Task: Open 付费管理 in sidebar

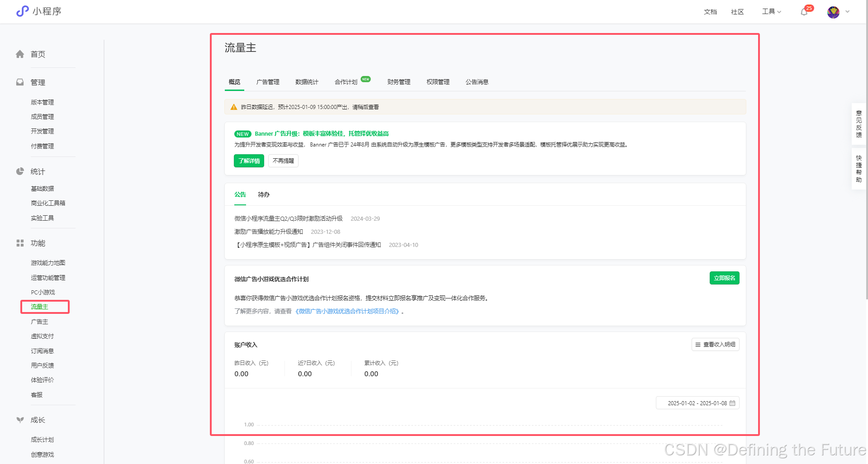Action: pyautogui.click(x=42, y=146)
